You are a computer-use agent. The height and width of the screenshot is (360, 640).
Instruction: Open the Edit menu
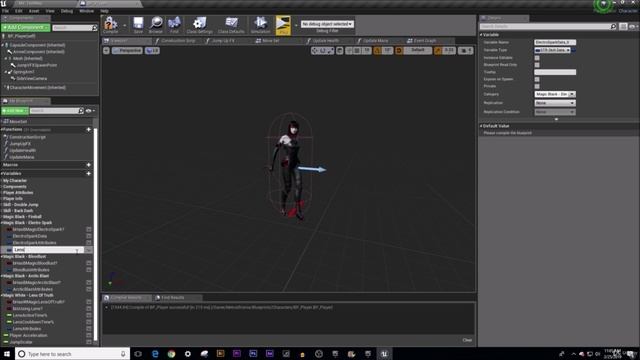click(x=19, y=11)
